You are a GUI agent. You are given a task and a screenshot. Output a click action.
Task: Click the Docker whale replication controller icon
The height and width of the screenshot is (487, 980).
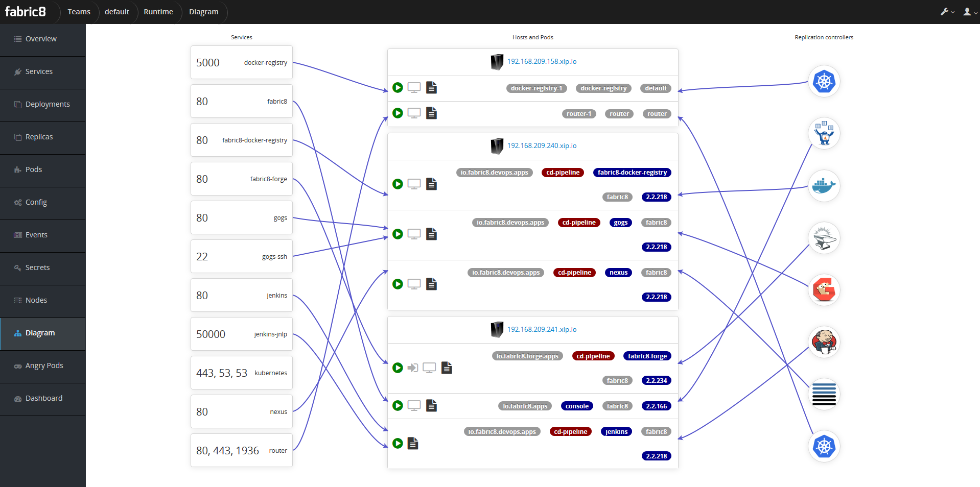[x=824, y=186]
